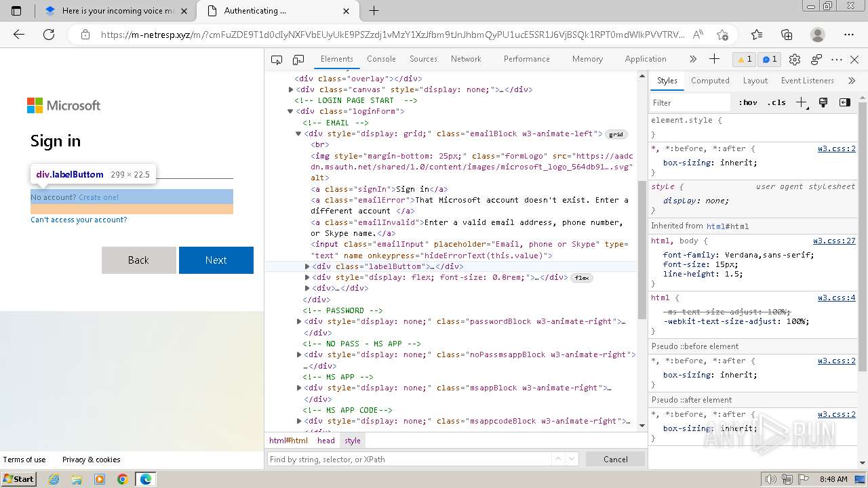The image size is (868, 488).
Task: Select the Layout tab
Action: (755, 81)
